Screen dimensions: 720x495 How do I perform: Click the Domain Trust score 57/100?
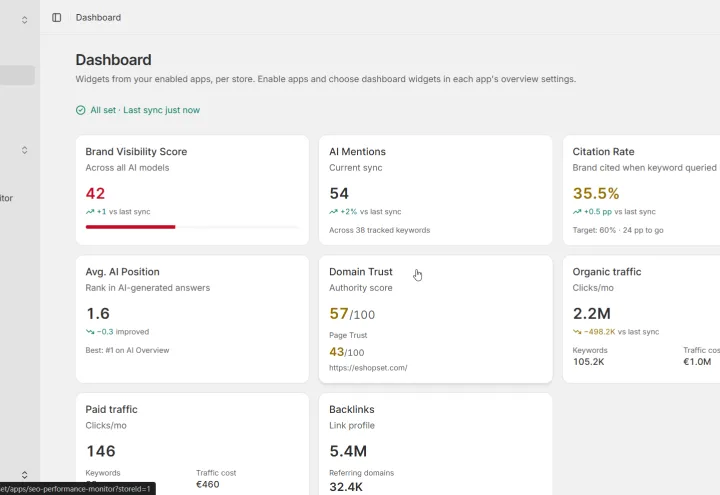352,314
